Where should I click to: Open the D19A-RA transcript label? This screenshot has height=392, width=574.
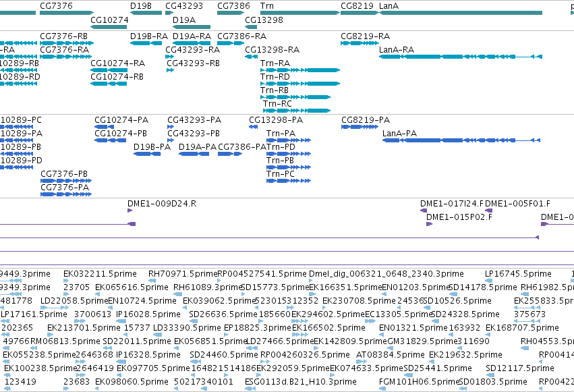click(192, 36)
